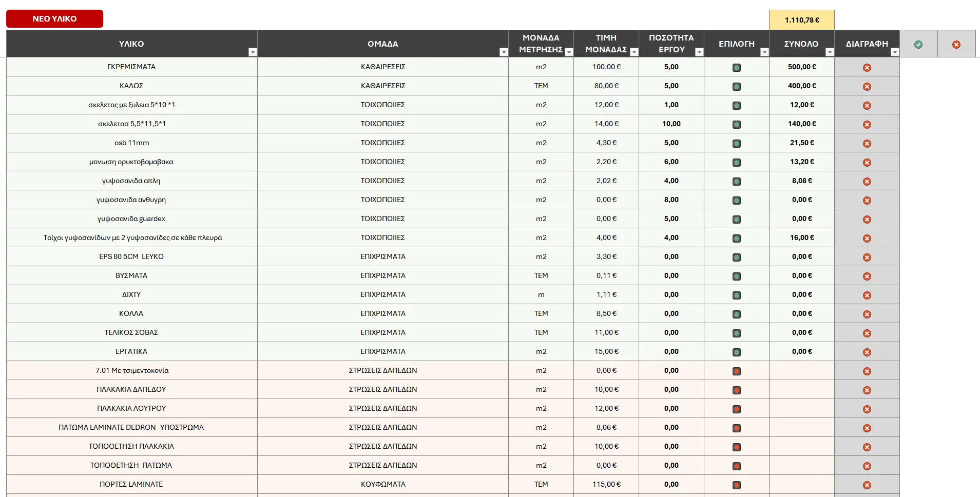Screen dimensions: 980x497
Task: Delete the ΚΑΔΟΣ material row
Action: click(867, 87)
